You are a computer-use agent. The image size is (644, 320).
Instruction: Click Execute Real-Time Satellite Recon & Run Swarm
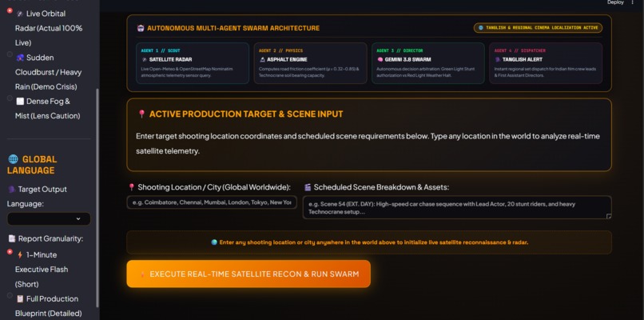coord(248,274)
